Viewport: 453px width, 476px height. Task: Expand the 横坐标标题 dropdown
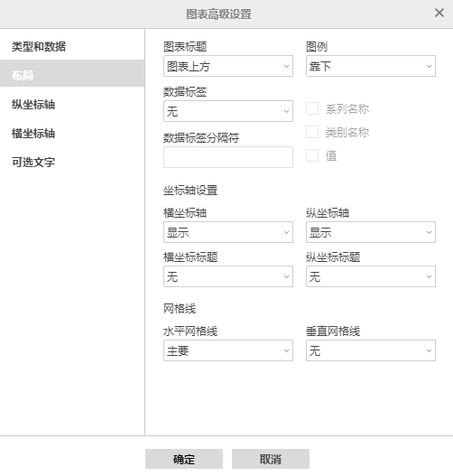228,276
